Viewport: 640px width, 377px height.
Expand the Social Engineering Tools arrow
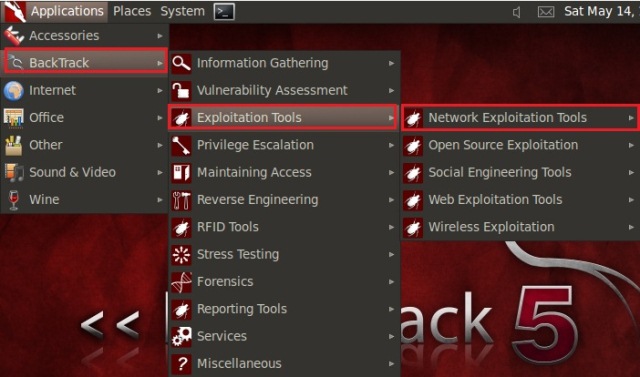click(631, 173)
